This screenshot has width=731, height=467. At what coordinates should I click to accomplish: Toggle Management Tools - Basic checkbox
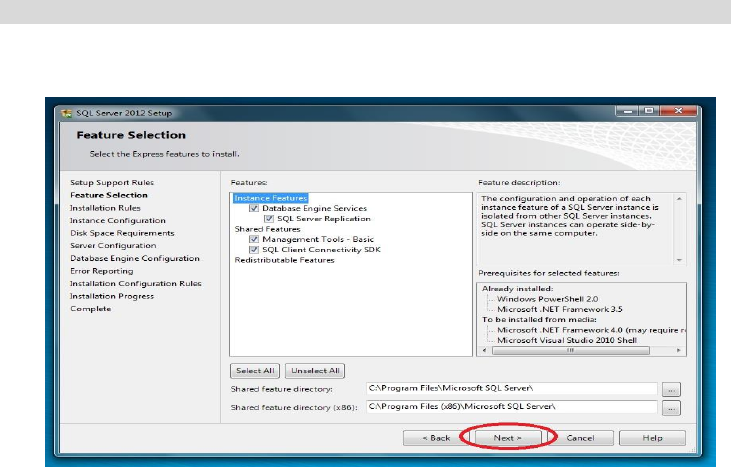pos(254,239)
